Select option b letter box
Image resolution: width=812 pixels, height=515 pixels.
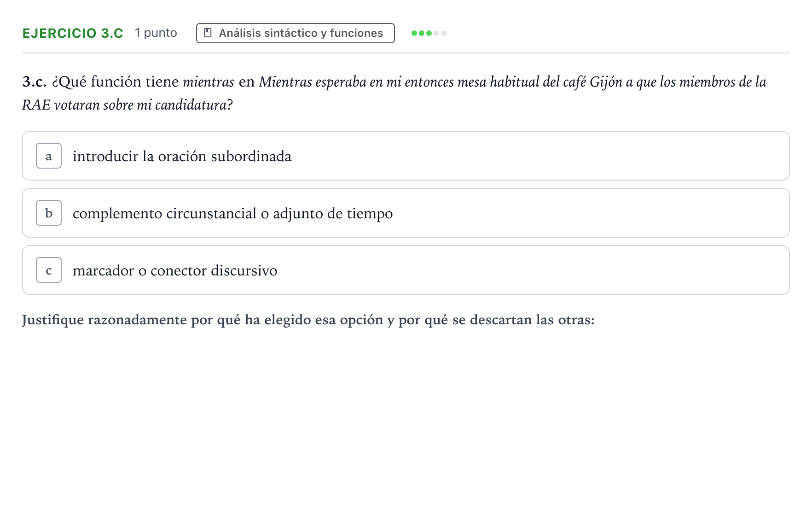[49, 213]
